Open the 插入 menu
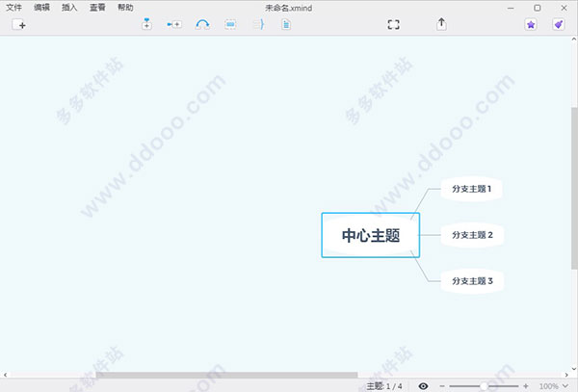Image resolution: width=578 pixels, height=392 pixels. [x=69, y=8]
